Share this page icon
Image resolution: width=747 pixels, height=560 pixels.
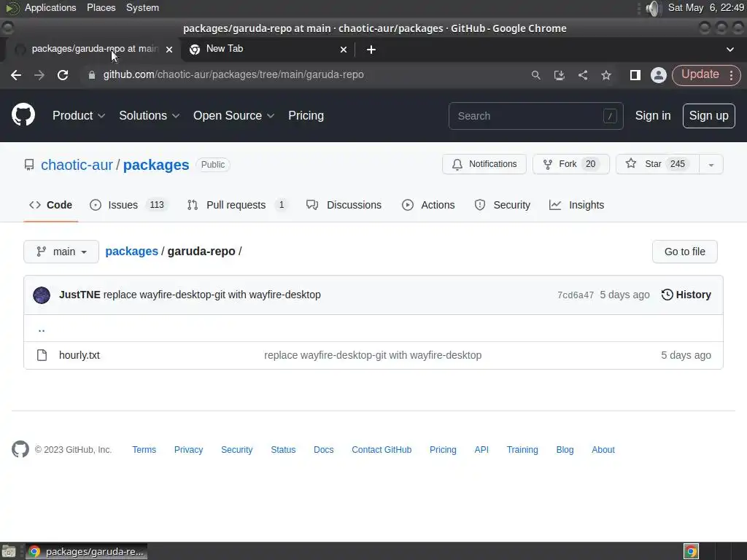coord(583,75)
